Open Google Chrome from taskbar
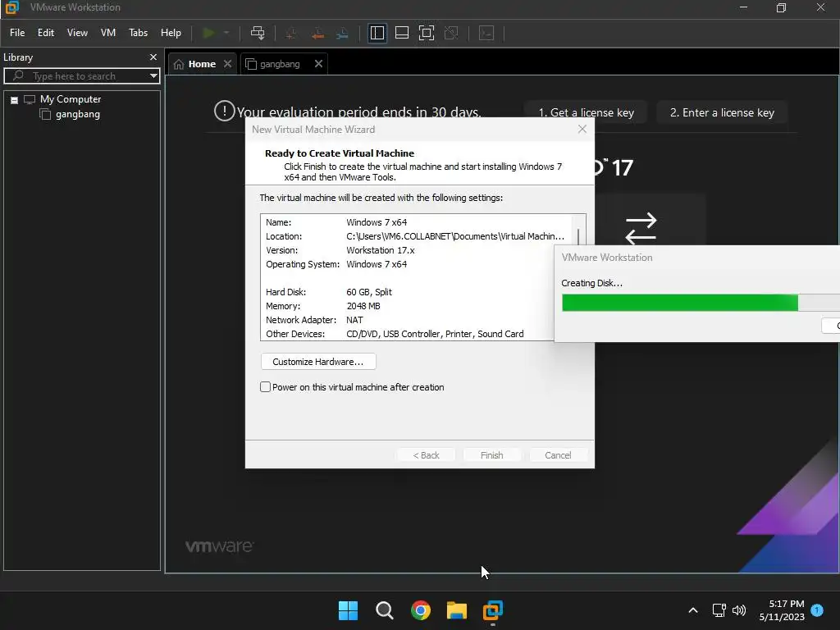This screenshot has width=840, height=630. (421, 610)
